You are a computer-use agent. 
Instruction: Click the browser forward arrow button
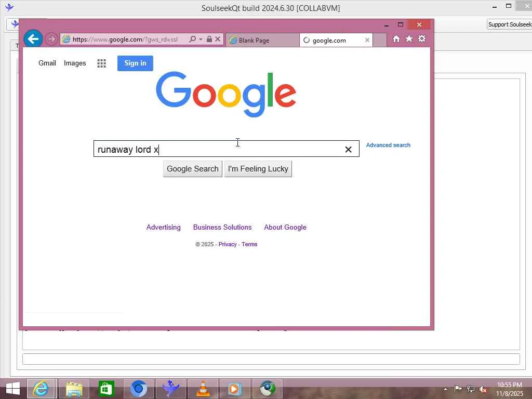point(51,39)
